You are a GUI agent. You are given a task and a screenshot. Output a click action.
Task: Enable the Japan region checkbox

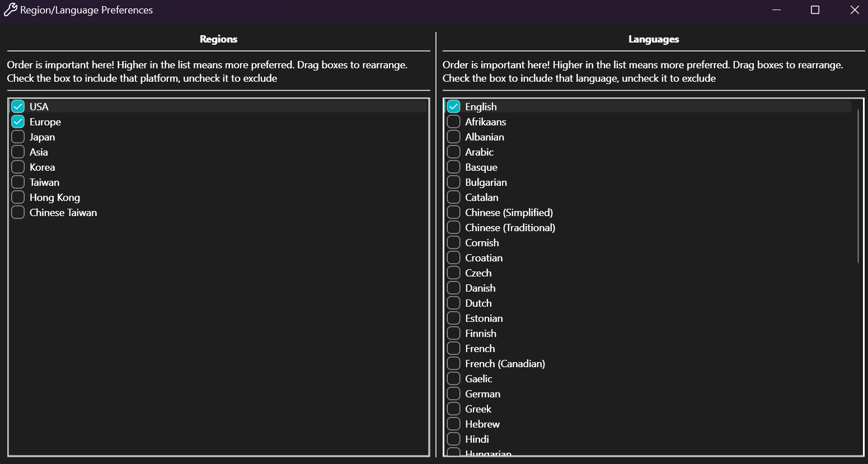pyautogui.click(x=18, y=137)
